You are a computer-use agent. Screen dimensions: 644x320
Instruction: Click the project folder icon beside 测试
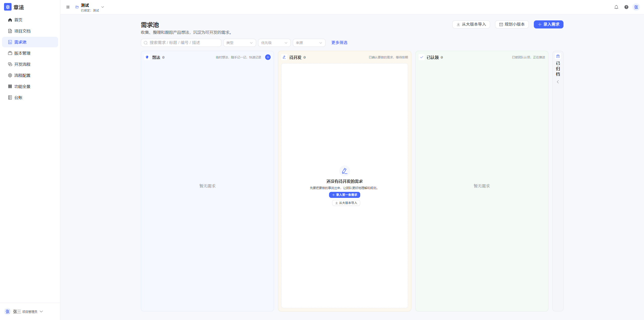pyautogui.click(x=77, y=7)
